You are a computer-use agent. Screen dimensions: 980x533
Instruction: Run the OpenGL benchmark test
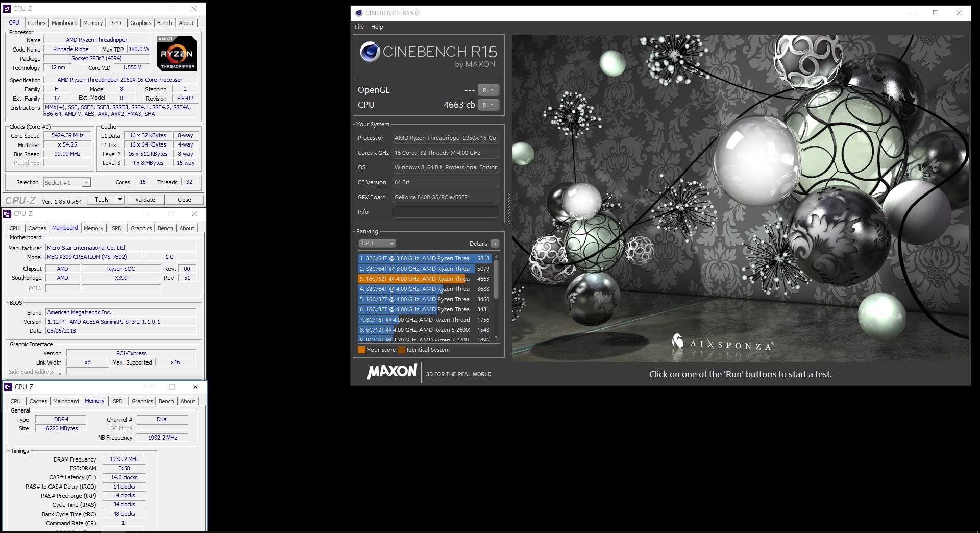tap(488, 90)
